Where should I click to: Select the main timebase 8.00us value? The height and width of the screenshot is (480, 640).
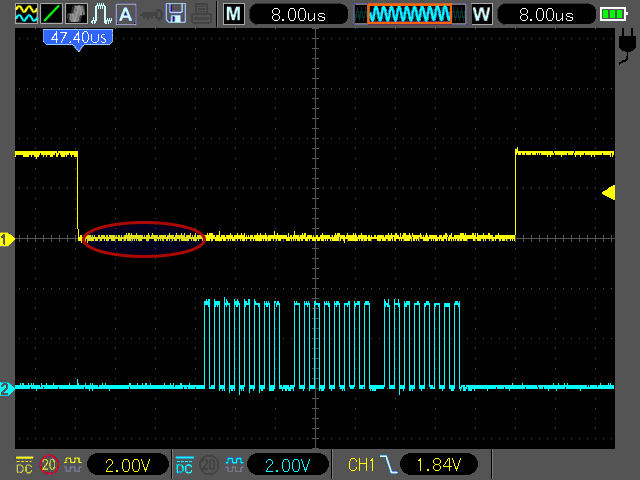[x=298, y=15]
